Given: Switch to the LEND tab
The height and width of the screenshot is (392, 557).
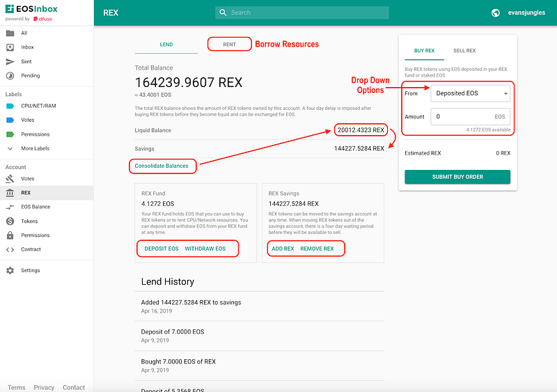Looking at the screenshot, I should (166, 45).
